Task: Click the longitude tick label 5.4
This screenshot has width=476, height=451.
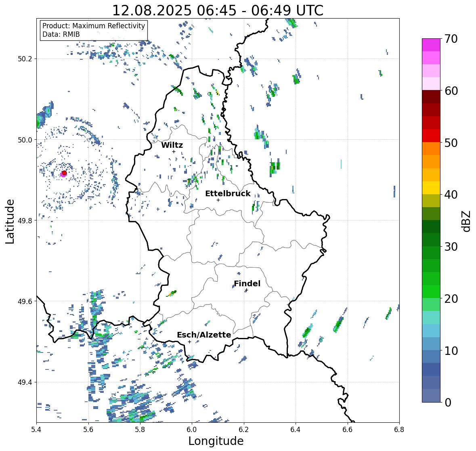Action: pos(36,430)
